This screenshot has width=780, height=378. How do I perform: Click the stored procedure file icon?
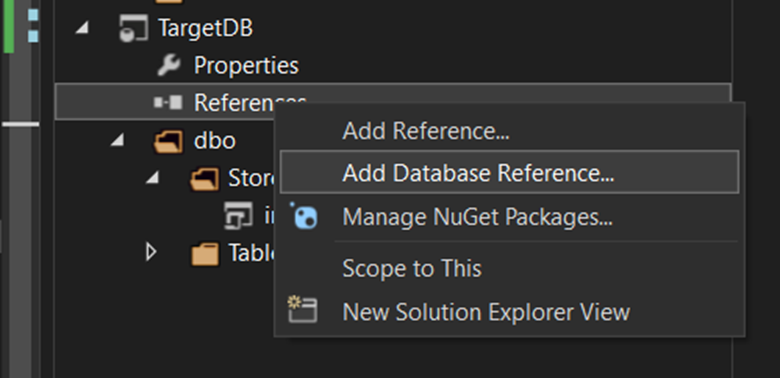[x=238, y=216]
